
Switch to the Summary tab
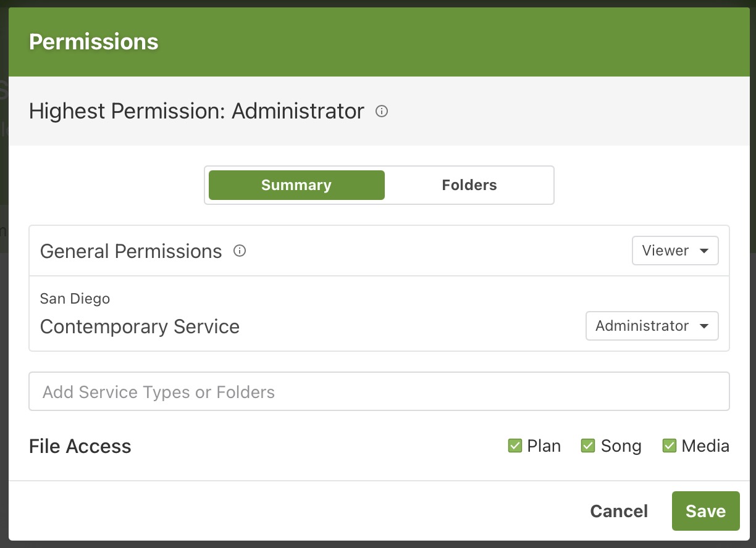tap(296, 185)
